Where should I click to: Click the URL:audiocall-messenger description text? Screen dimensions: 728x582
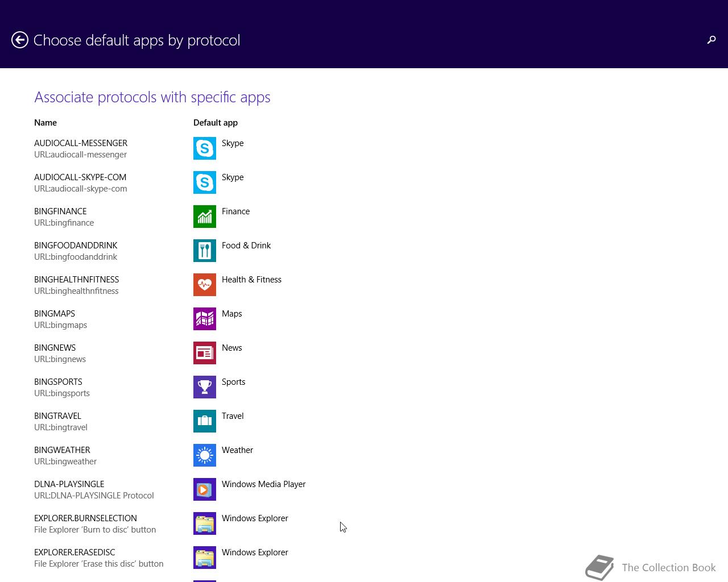tap(80, 155)
